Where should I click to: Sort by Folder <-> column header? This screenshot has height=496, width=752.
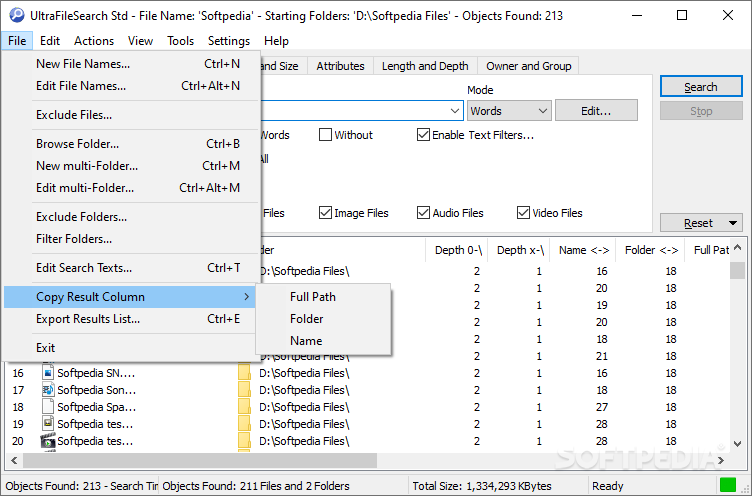point(651,250)
